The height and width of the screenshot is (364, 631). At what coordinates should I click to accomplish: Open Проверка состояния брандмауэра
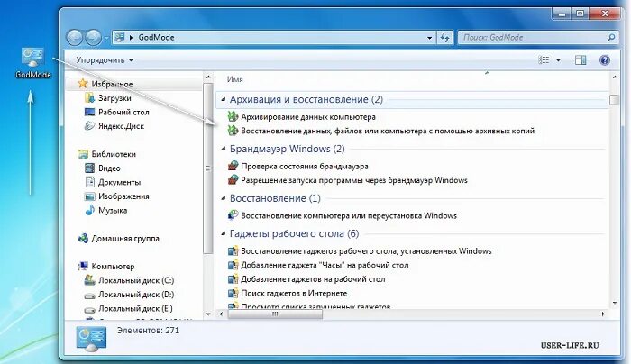pos(305,167)
